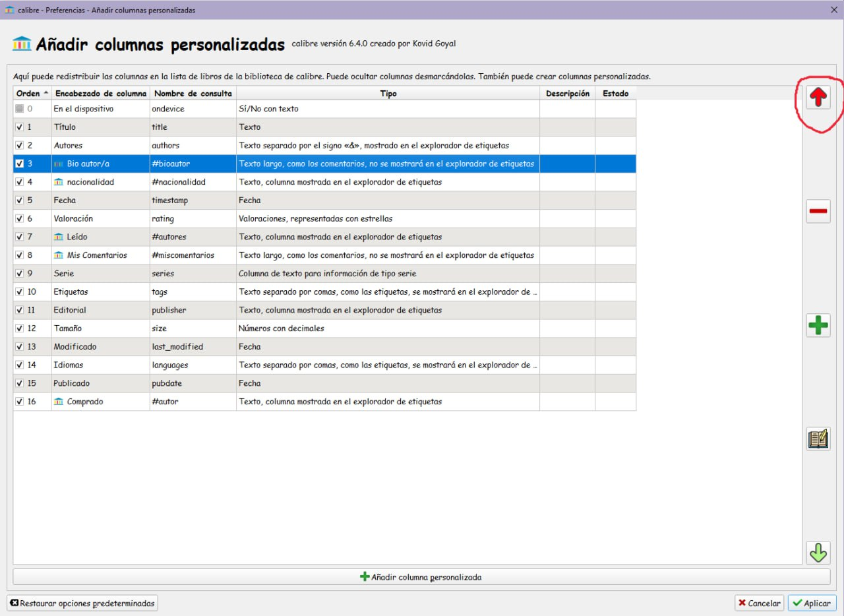Sort by the Orden column header
Screen dimensions: 844x616
(32, 94)
